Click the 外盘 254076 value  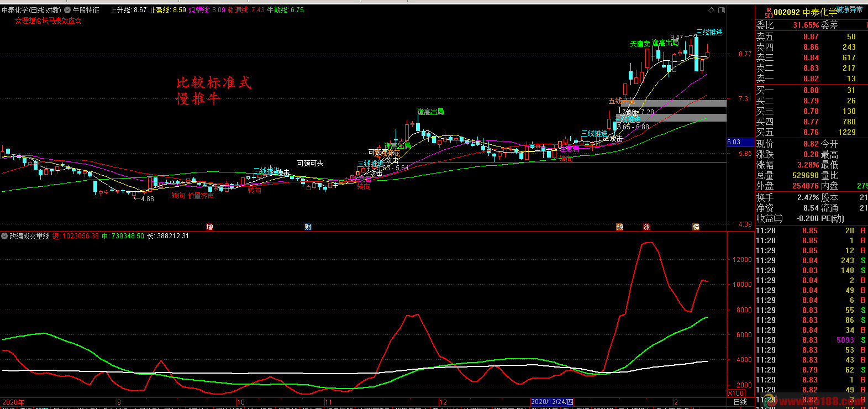[806, 186]
